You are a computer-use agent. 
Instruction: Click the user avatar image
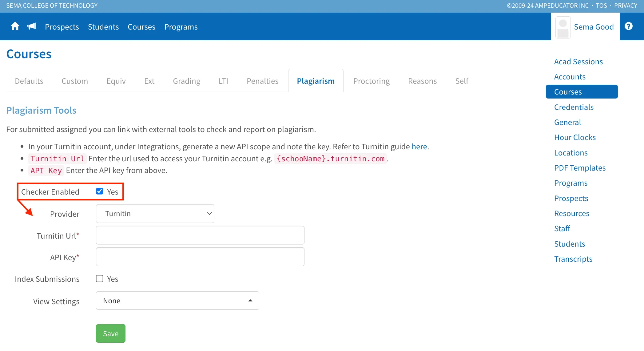tap(563, 27)
